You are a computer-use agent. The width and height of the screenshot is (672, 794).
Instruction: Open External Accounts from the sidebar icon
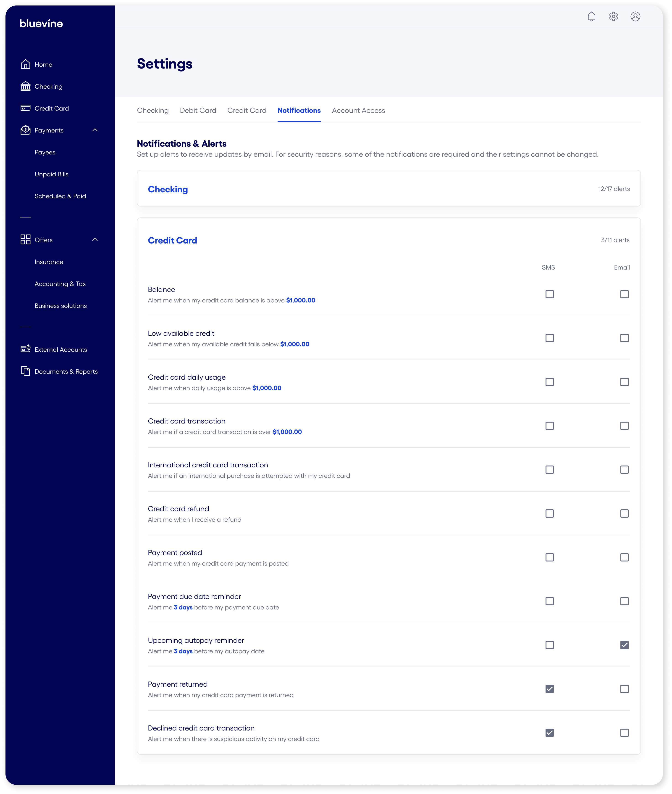point(25,348)
